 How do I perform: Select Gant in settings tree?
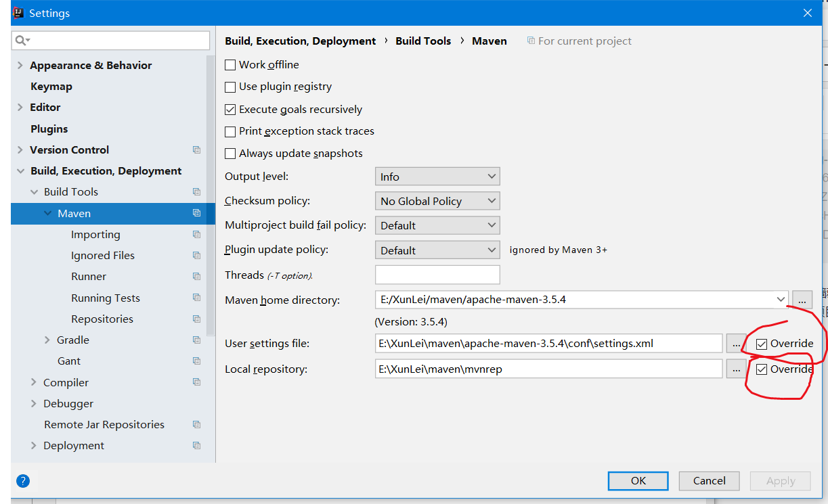pos(69,361)
